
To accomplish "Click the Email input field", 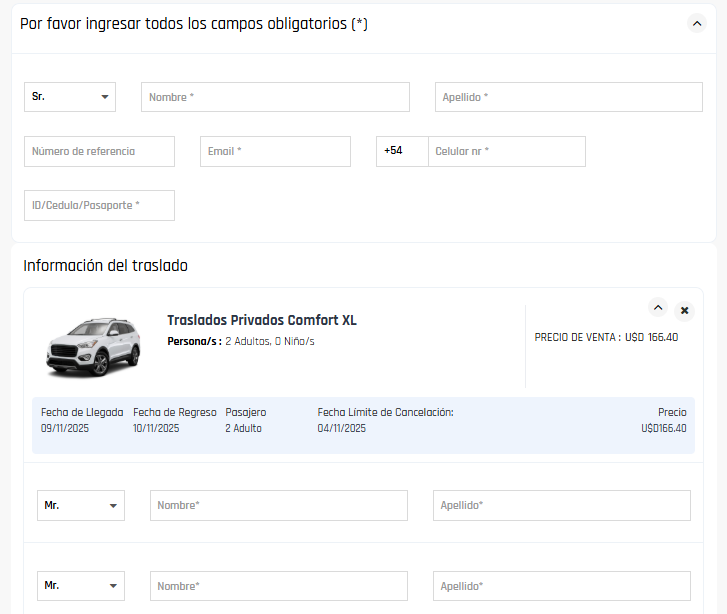I will [x=275, y=151].
